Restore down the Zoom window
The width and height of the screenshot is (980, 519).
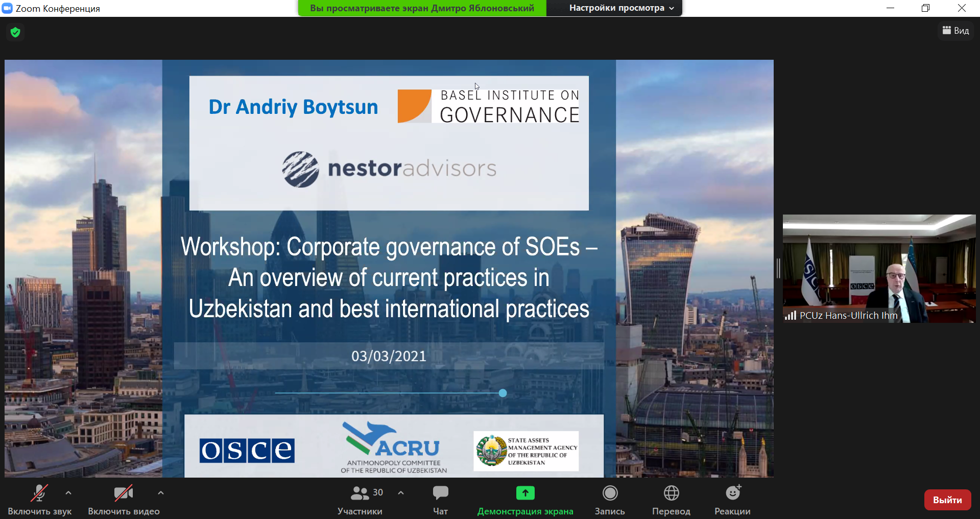(x=925, y=8)
